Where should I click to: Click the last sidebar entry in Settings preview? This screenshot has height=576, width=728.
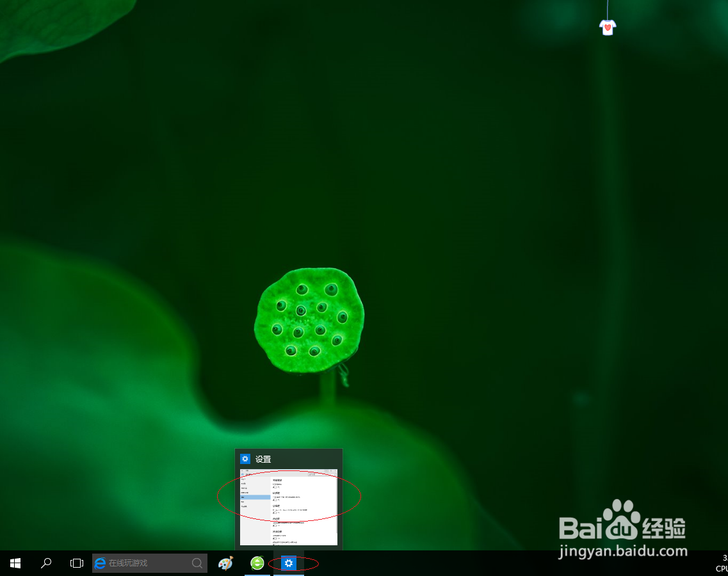pos(244,506)
